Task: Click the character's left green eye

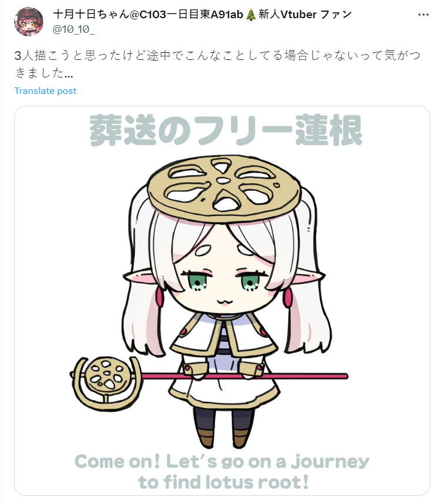Action: tap(195, 281)
